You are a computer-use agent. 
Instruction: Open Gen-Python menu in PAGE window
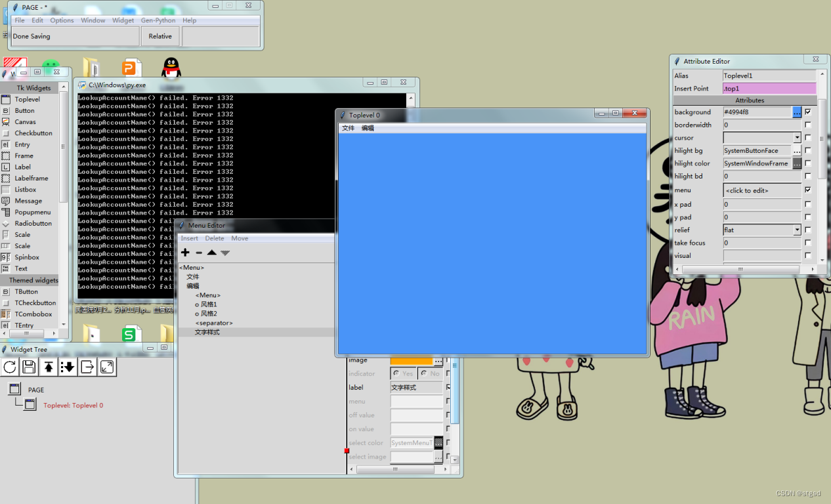[158, 20]
